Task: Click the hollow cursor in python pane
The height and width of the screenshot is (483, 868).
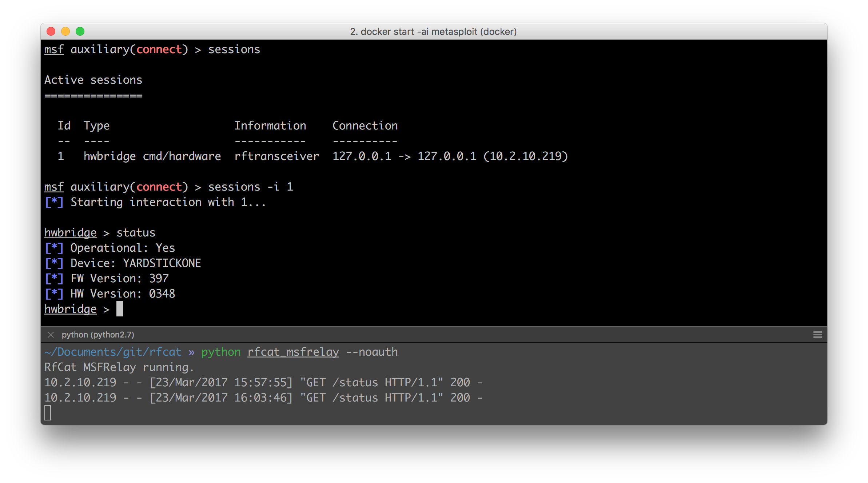Action: coord(48,413)
